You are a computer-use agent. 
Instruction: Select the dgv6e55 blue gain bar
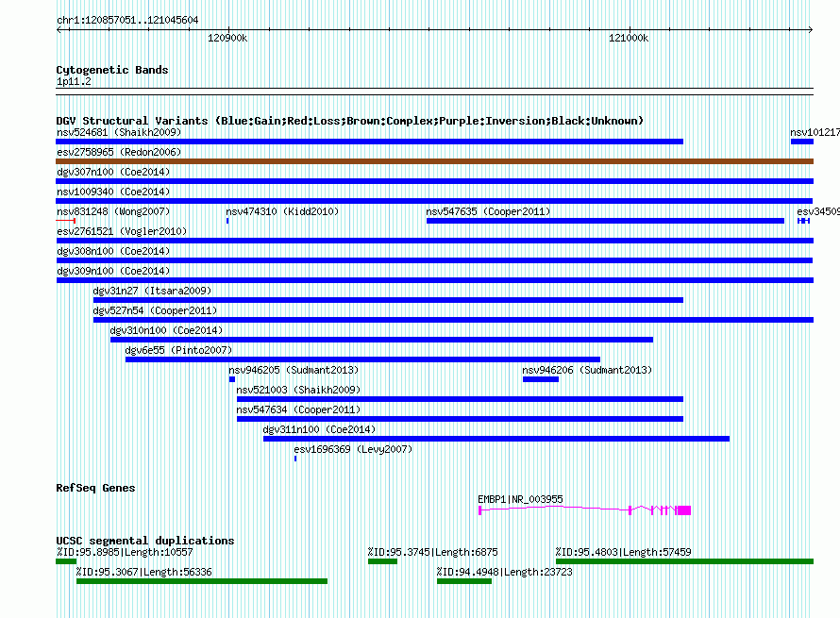click(x=362, y=359)
